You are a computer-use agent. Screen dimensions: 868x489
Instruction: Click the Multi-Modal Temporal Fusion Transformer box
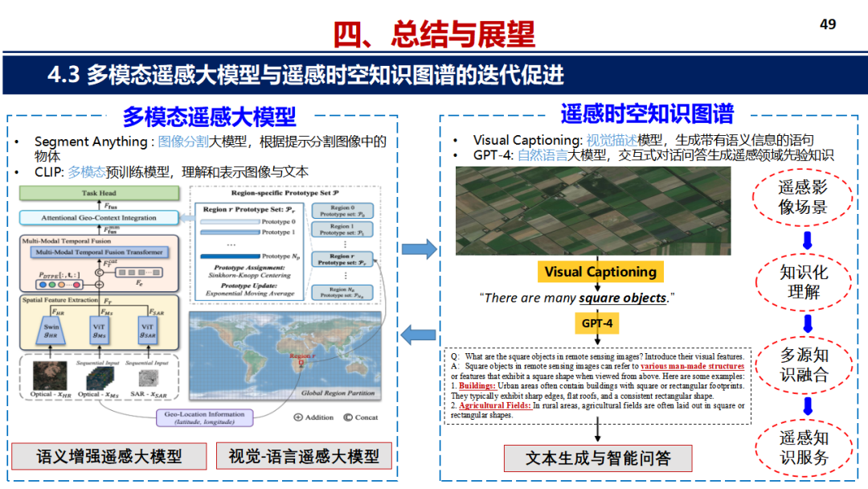pos(99,252)
